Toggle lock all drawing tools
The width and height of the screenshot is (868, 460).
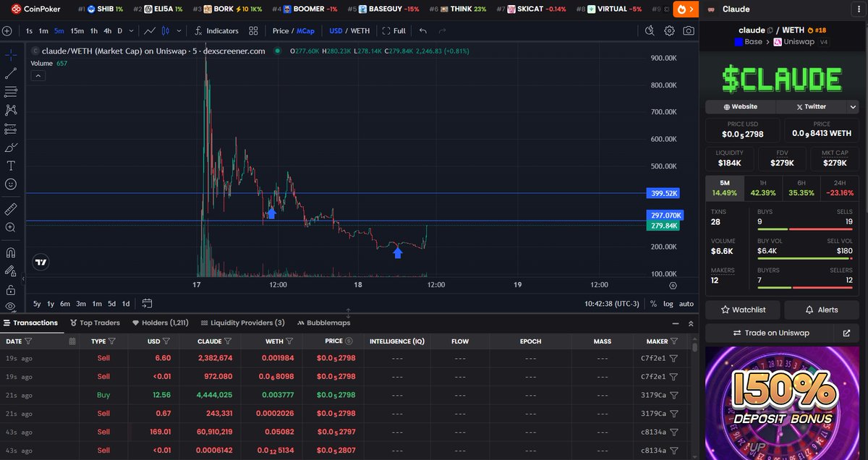click(x=11, y=289)
